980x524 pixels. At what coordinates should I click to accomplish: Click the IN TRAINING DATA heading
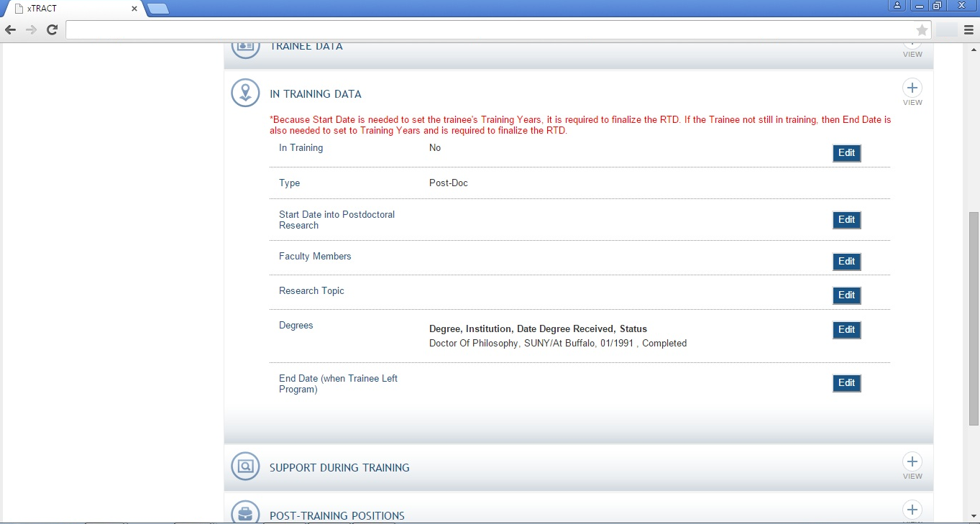[316, 94]
